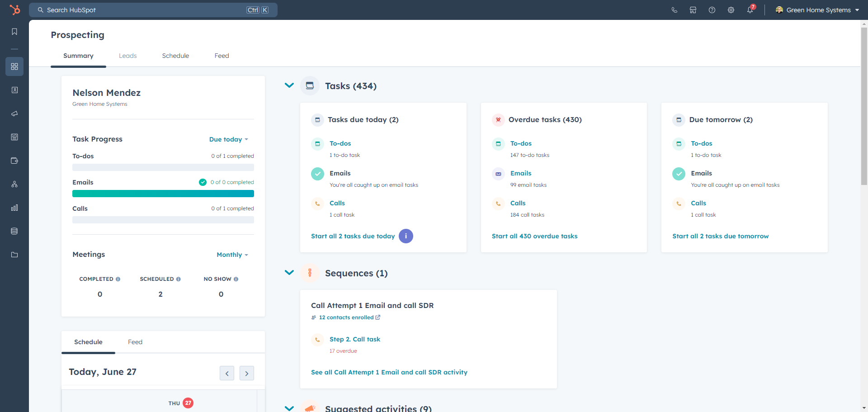Open the Marketing megaphone icon in sidebar

[14, 114]
